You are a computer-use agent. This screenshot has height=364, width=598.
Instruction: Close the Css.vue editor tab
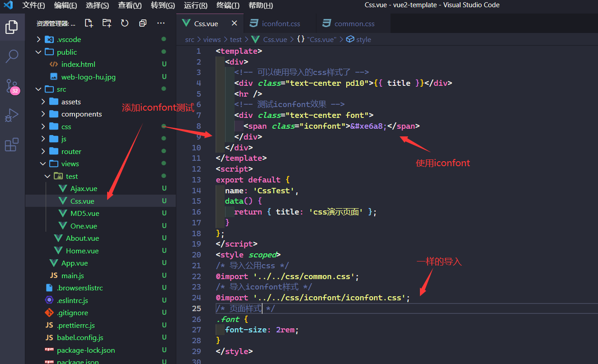pyautogui.click(x=234, y=23)
